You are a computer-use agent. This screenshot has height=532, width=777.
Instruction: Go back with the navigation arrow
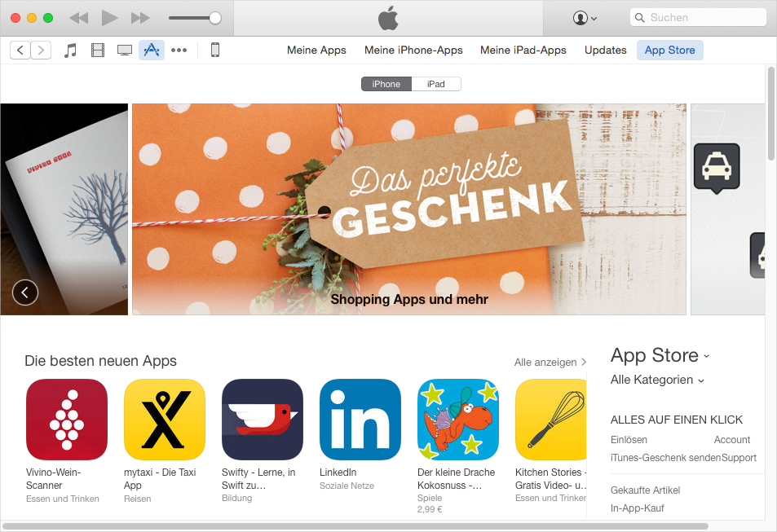pos(20,50)
